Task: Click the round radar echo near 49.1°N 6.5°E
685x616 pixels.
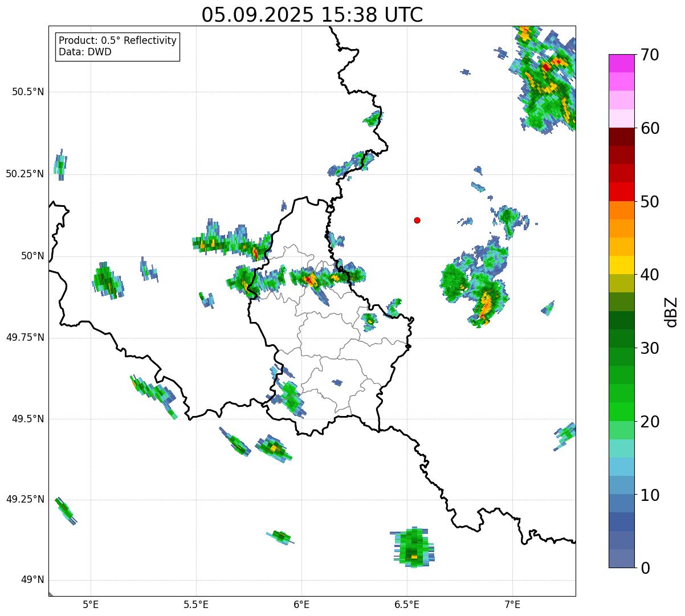Action: point(414,546)
